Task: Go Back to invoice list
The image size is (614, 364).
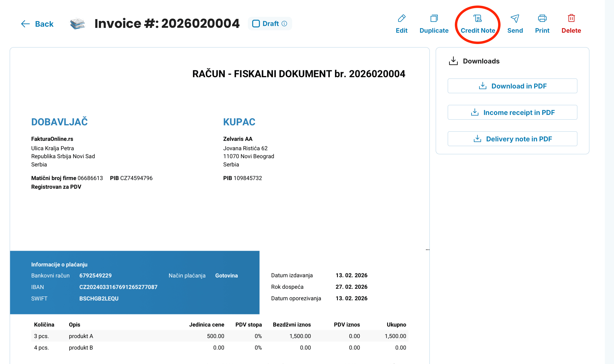Action: pos(44,24)
